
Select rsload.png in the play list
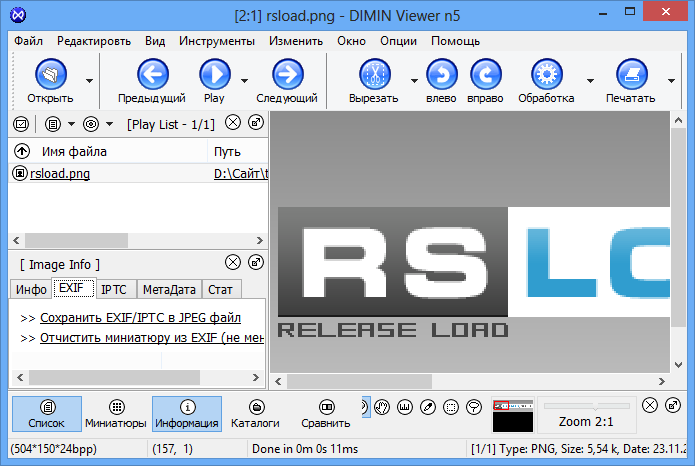(x=60, y=173)
